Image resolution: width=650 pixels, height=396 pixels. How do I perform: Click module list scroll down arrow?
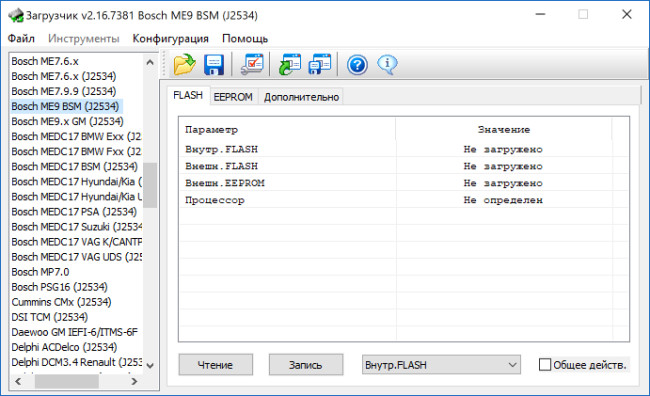pos(150,365)
